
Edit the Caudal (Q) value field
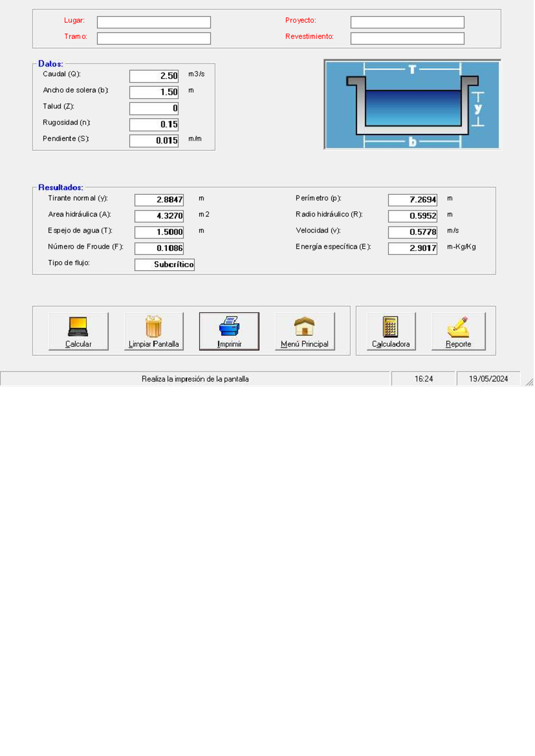(x=154, y=76)
